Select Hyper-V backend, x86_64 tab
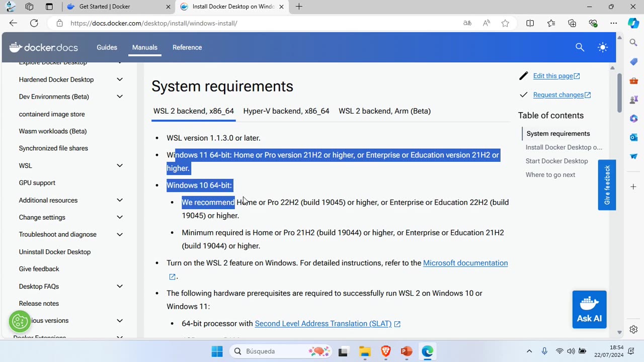Image resolution: width=644 pixels, height=362 pixels. click(x=286, y=111)
